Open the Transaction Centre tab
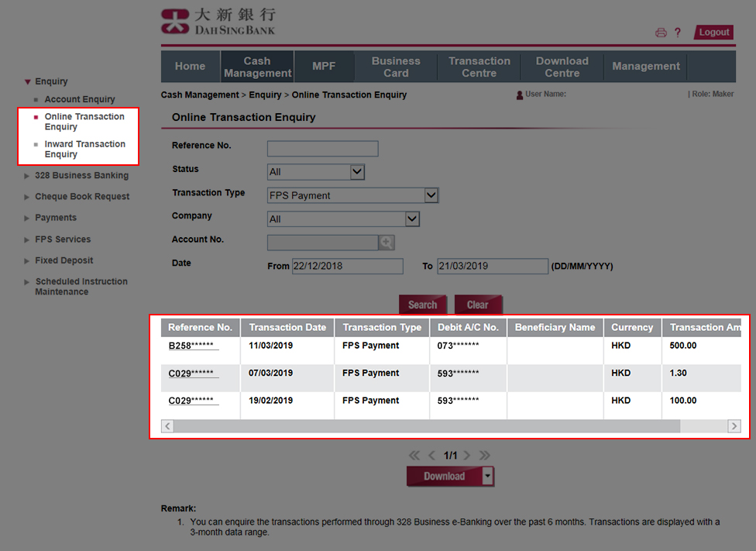This screenshot has height=551, width=756. [x=479, y=67]
